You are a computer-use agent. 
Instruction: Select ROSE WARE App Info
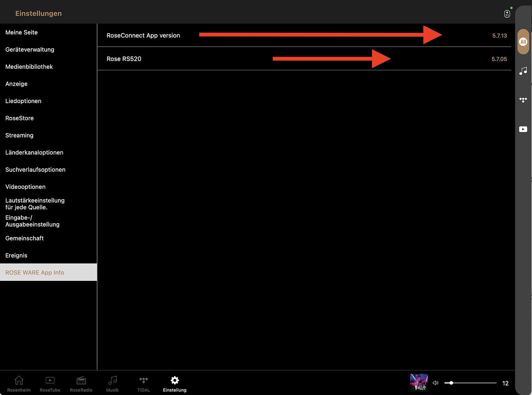49,273
